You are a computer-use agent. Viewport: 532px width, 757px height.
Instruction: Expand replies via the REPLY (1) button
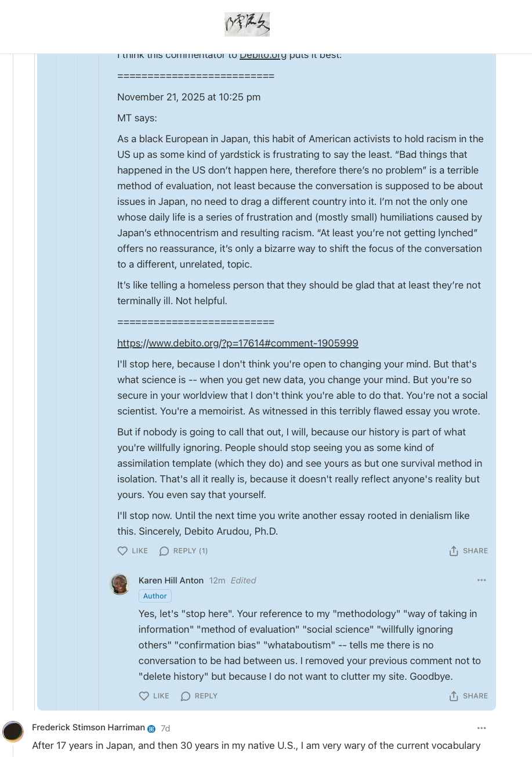pyautogui.click(x=183, y=551)
